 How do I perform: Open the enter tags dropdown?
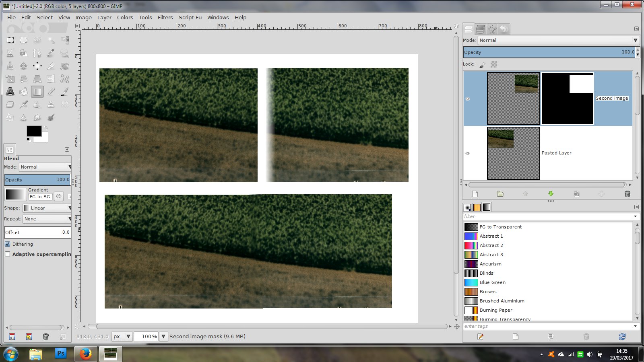click(x=636, y=326)
